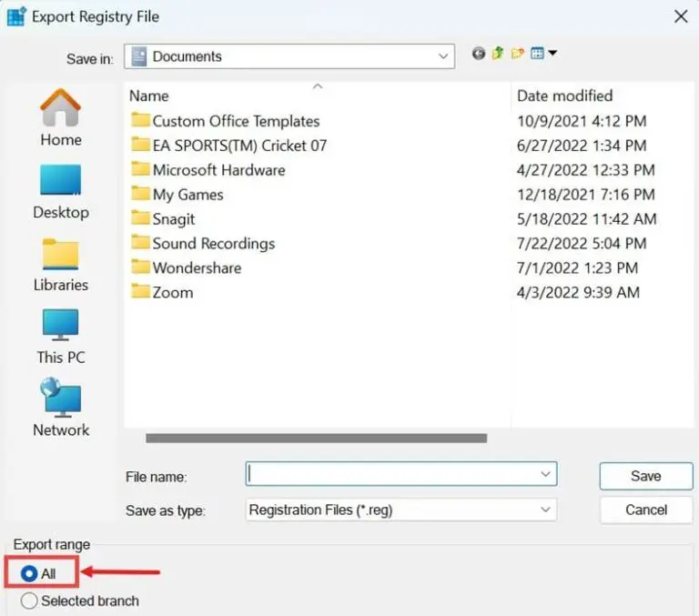699x616 pixels.
Task: Expand the Save in location dropdown
Action: coord(443,56)
